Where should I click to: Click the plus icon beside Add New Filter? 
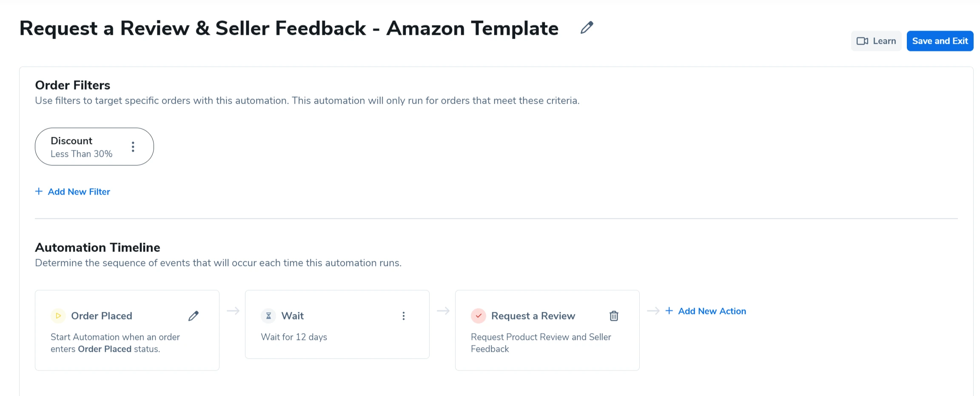coord(39,192)
